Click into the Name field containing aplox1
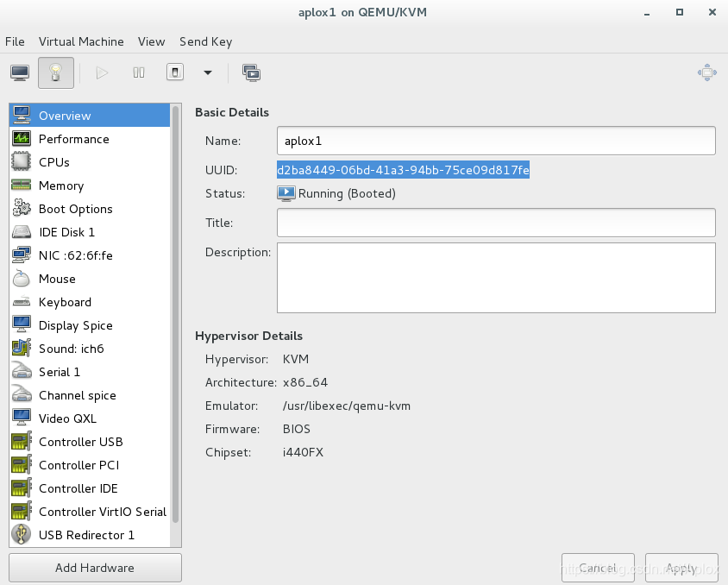 click(x=496, y=141)
